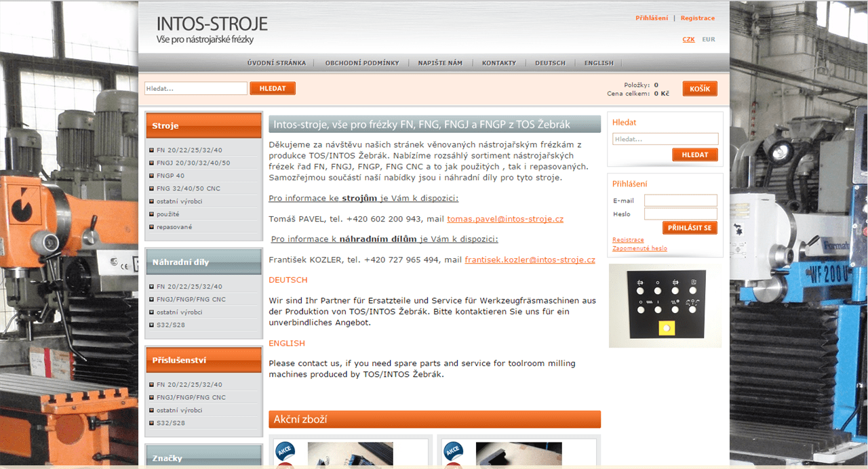This screenshot has width=868, height=469.
Task: Open použité machines category
Action: coord(168,214)
